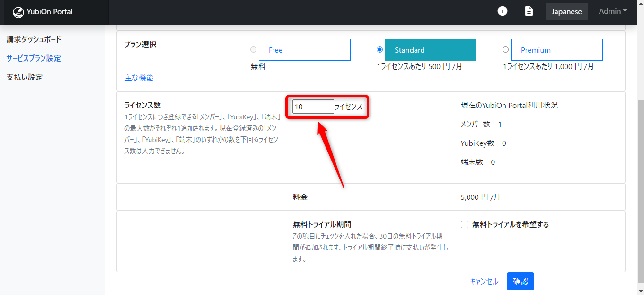Select the Standard plan radio button
644x295 pixels.
click(x=379, y=50)
